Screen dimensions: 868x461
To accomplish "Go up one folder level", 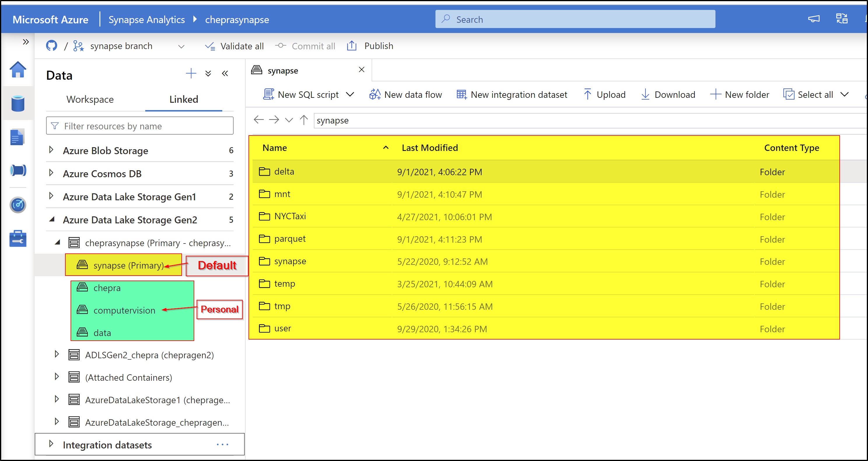I will click(304, 119).
